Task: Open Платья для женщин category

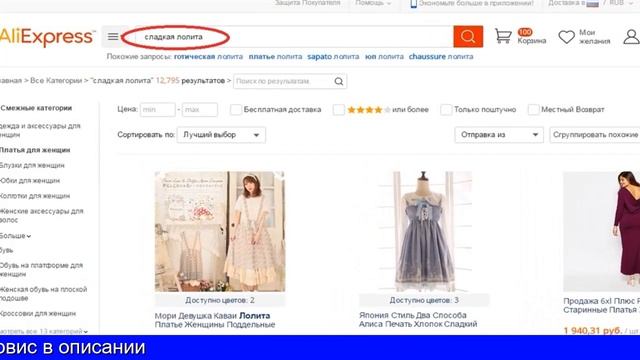Action: click(x=35, y=150)
